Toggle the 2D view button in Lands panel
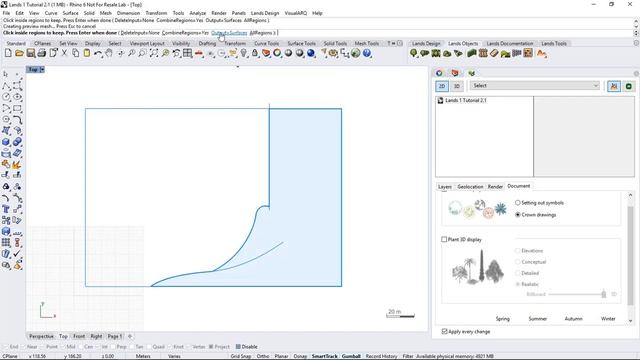The width and height of the screenshot is (640, 360). [442, 86]
